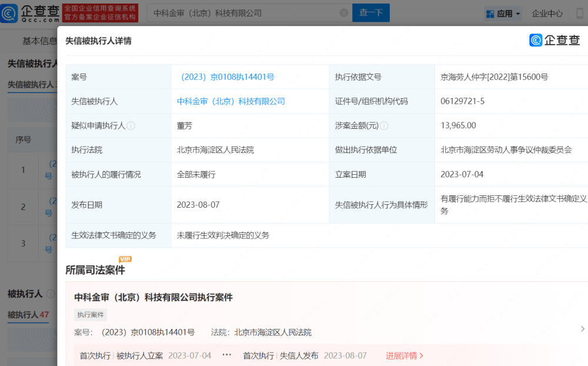Click the 失信被执行人详情 panel title

[x=98, y=41]
